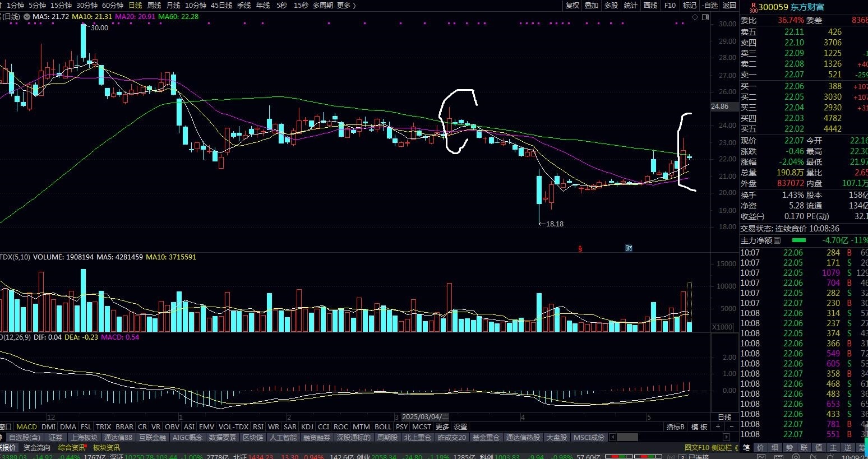Open 多股 multi-stock view

[x=611, y=5]
